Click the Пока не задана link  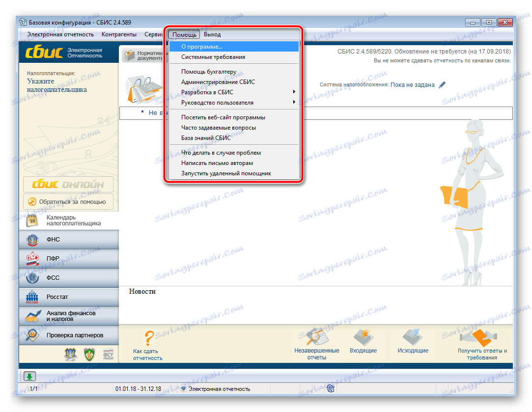(x=412, y=85)
